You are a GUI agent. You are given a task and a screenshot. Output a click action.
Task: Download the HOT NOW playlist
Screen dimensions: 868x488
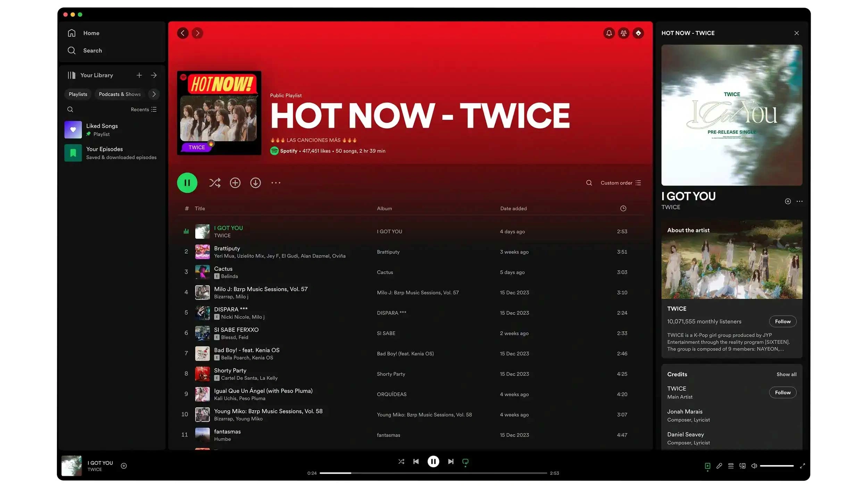[256, 183]
